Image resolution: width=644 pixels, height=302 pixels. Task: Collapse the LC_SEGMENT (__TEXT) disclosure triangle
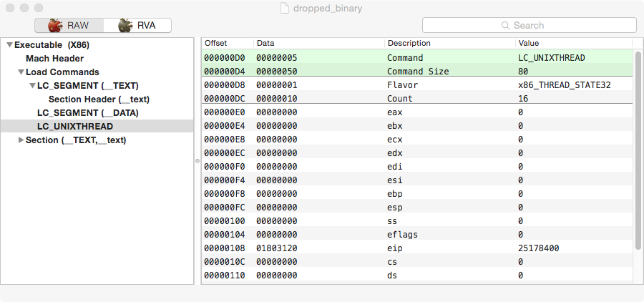[x=32, y=86]
